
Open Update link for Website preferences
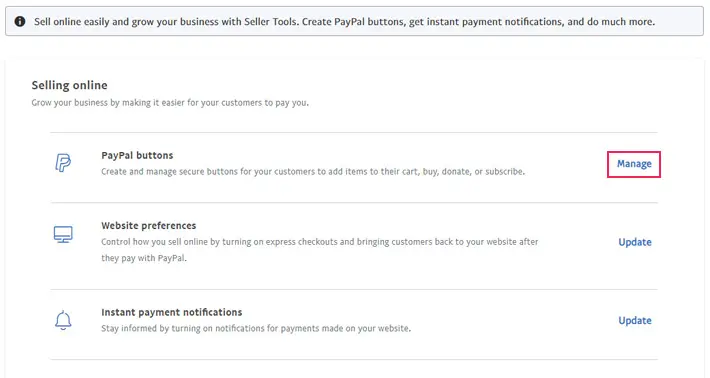(635, 242)
